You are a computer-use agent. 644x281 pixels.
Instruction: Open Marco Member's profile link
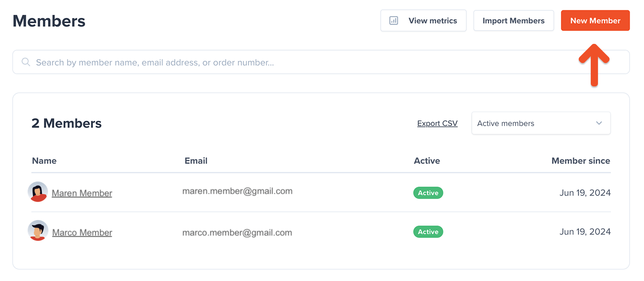coord(82,233)
